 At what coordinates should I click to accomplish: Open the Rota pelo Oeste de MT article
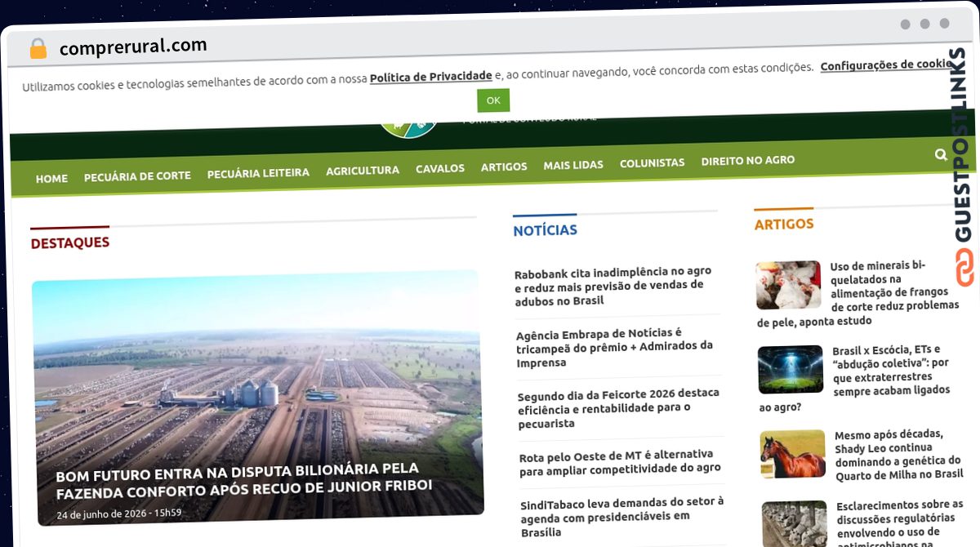[620, 461]
